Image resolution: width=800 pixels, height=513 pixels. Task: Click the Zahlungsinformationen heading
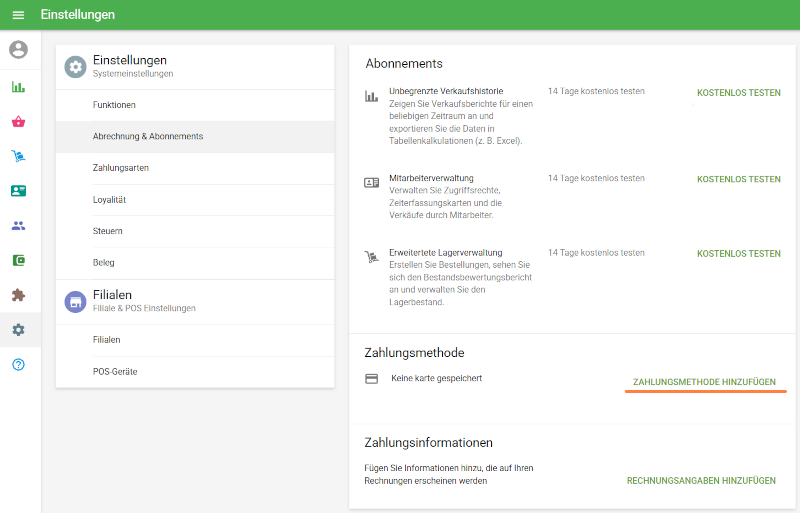(x=429, y=443)
